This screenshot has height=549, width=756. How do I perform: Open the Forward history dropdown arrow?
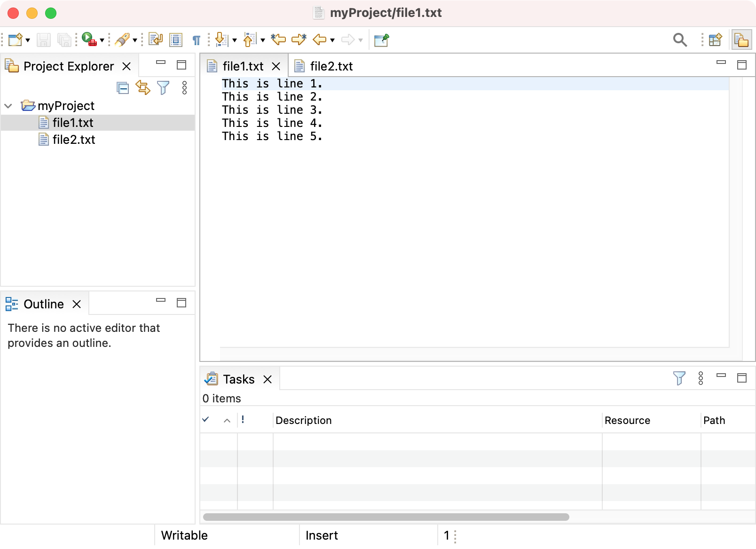361,40
